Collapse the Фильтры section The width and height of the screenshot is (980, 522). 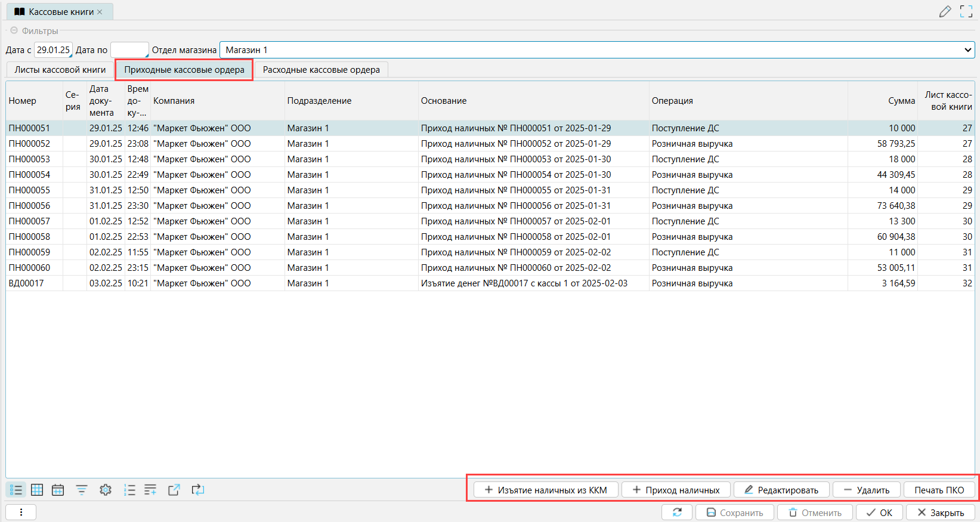(14, 30)
